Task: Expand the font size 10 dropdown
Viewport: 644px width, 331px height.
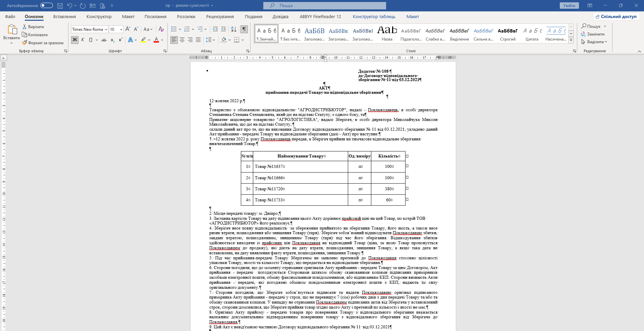Action: (121, 29)
